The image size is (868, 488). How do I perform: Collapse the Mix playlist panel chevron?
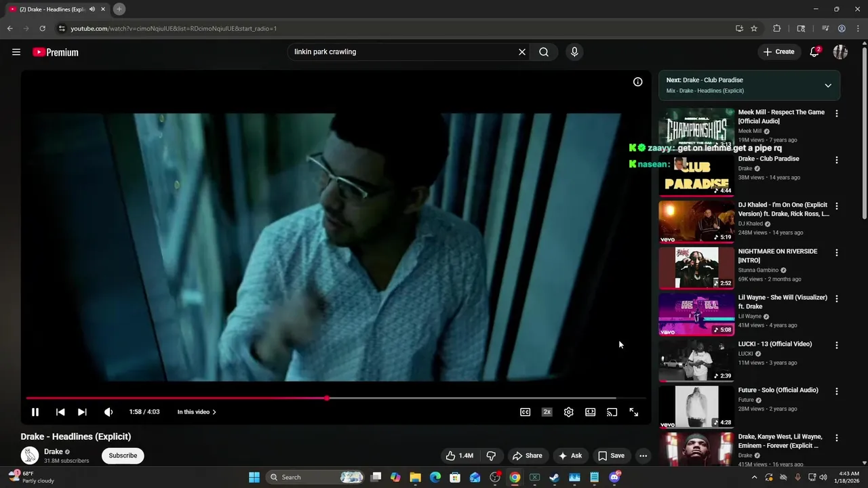(x=828, y=85)
